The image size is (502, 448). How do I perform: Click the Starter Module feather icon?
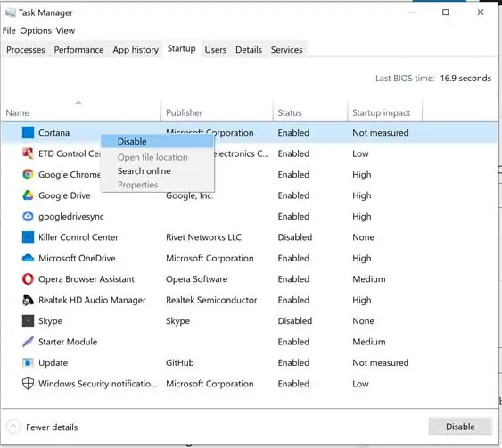(x=28, y=342)
